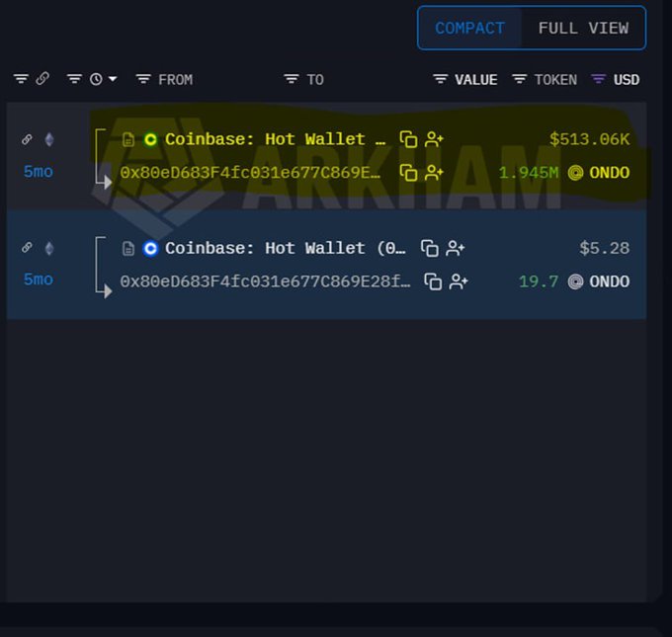Click contract document icon in $513.06K row
This screenshot has height=637, width=672.
coord(128,139)
